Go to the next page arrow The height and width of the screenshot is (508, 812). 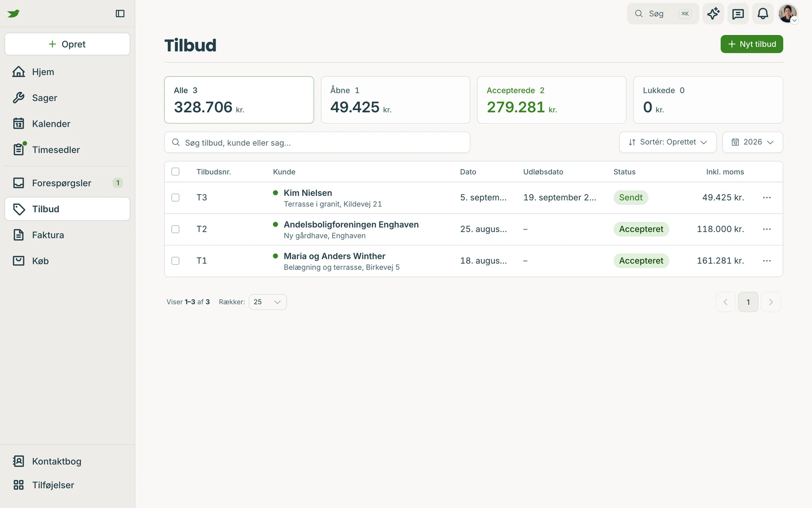771,302
